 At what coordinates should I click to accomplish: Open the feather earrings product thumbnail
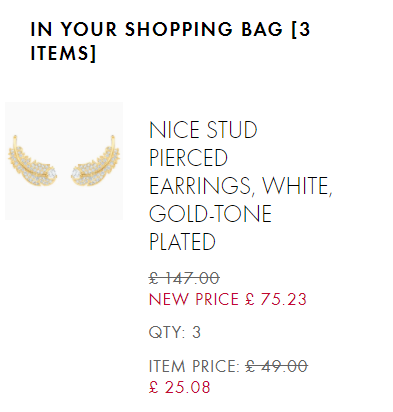click(64, 161)
